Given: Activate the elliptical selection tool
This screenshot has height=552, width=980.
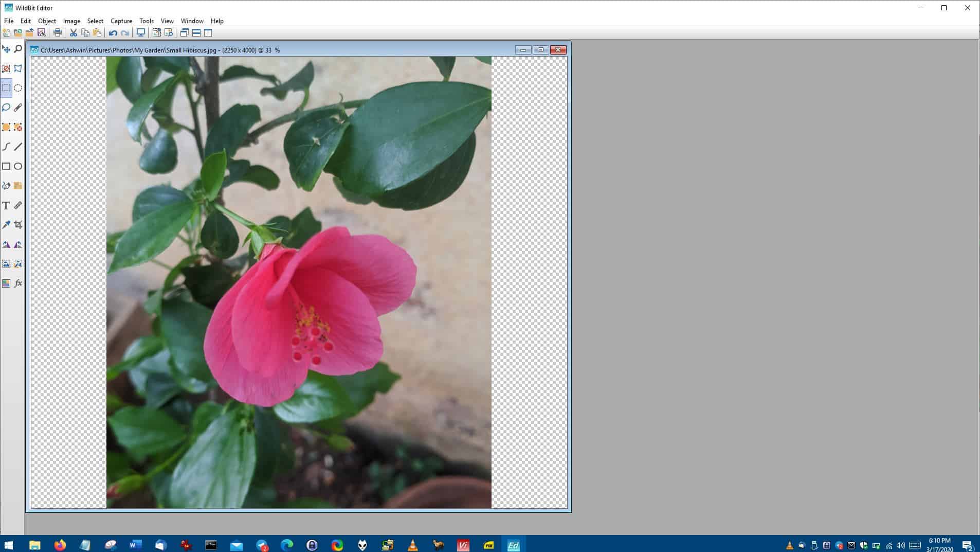Looking at the screenshot, I should 18,88.
